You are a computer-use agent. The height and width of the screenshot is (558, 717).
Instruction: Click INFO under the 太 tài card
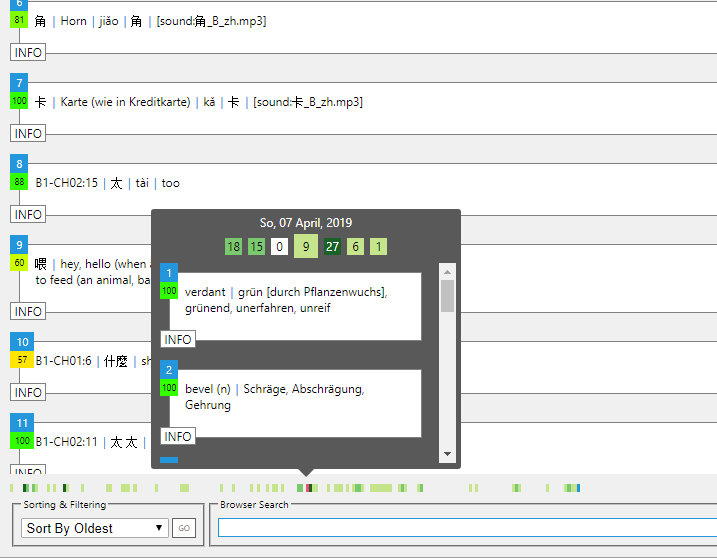tap(28, 215)
